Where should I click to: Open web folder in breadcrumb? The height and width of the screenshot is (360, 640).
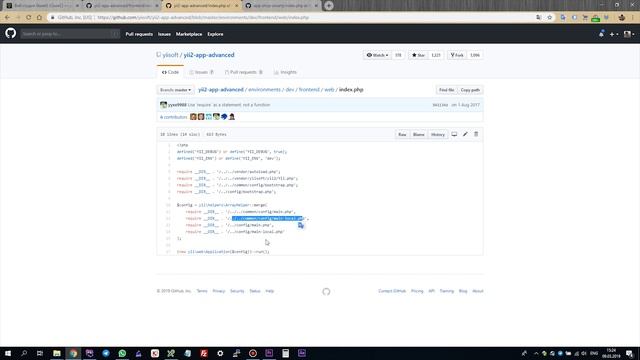(x=329, y=89)
